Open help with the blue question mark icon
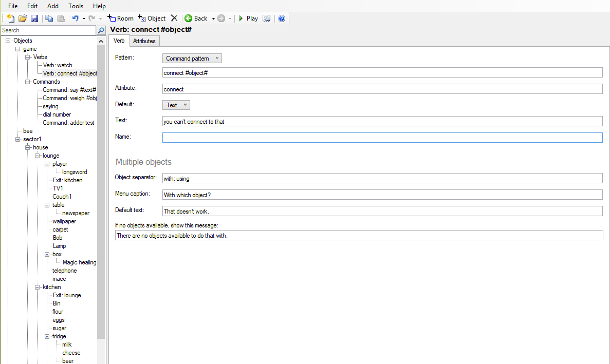The image size is (610, 364). [282, 18]
